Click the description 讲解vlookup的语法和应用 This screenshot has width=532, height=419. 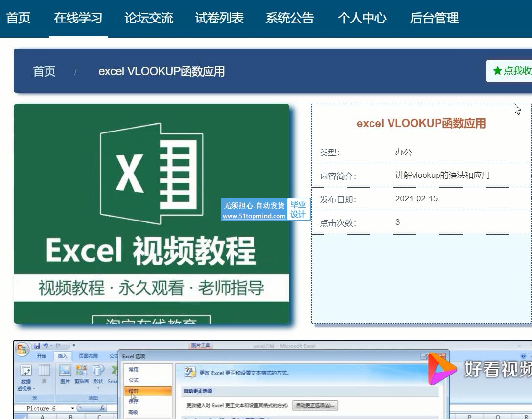[x=442, y=175]
